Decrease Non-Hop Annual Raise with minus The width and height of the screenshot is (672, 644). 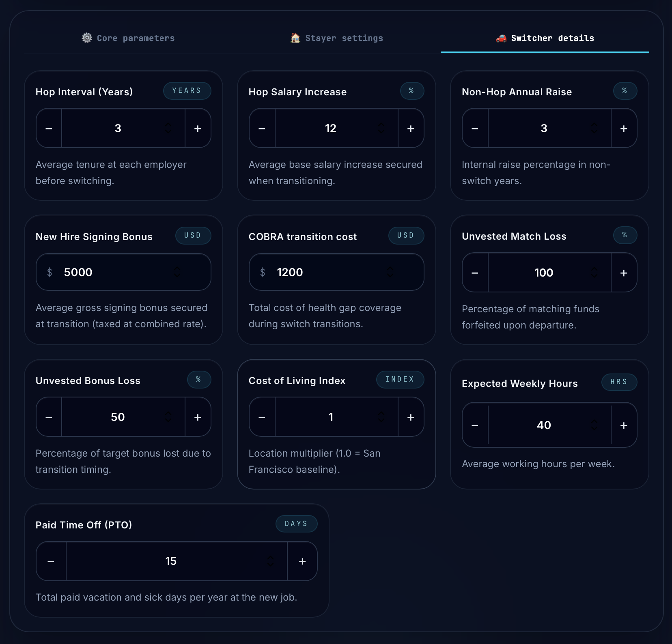click(x=475, y=129)
